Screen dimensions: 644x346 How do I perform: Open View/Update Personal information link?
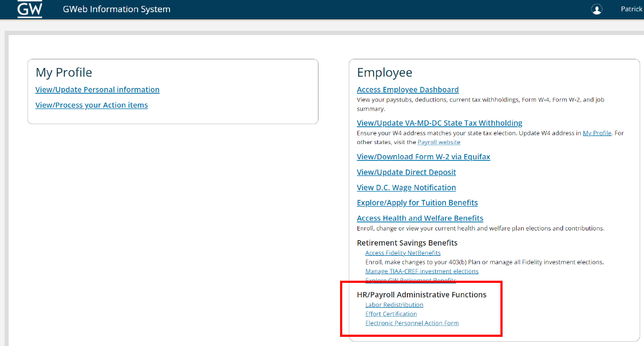pyautogui.click(x=97, y=90)
